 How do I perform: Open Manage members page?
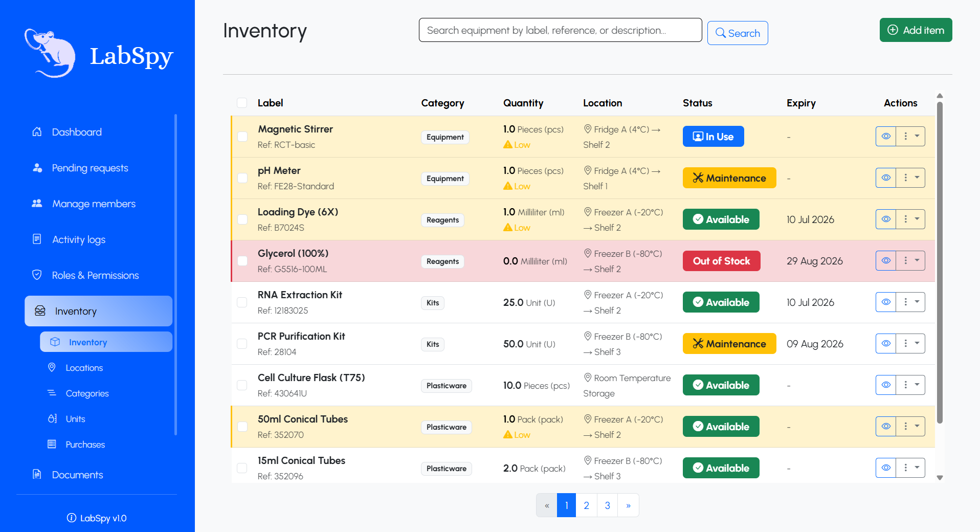point(94,204)
